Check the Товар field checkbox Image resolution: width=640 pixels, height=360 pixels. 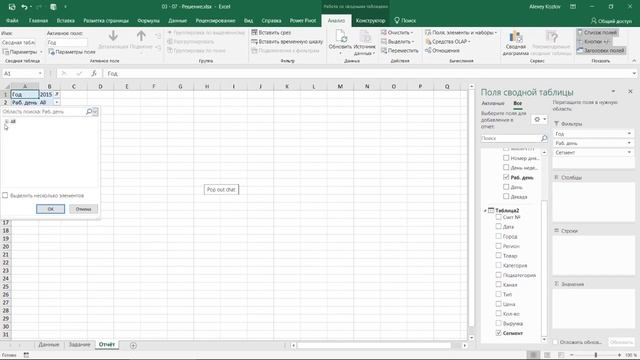click(x=498, y=256)
